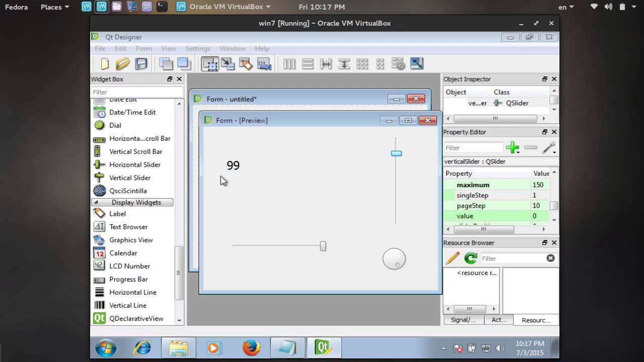Collapse the Display Widgets category

tap(132, 202)
